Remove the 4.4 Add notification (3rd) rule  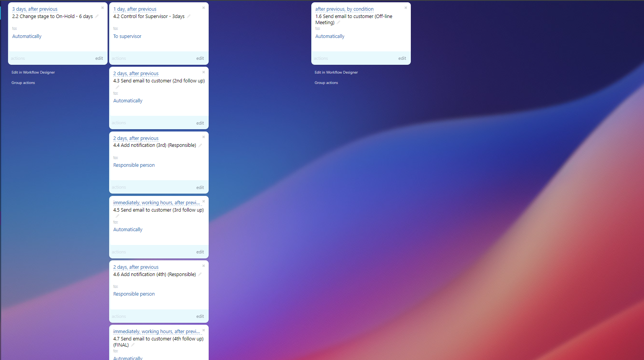[x=203, y=137]
